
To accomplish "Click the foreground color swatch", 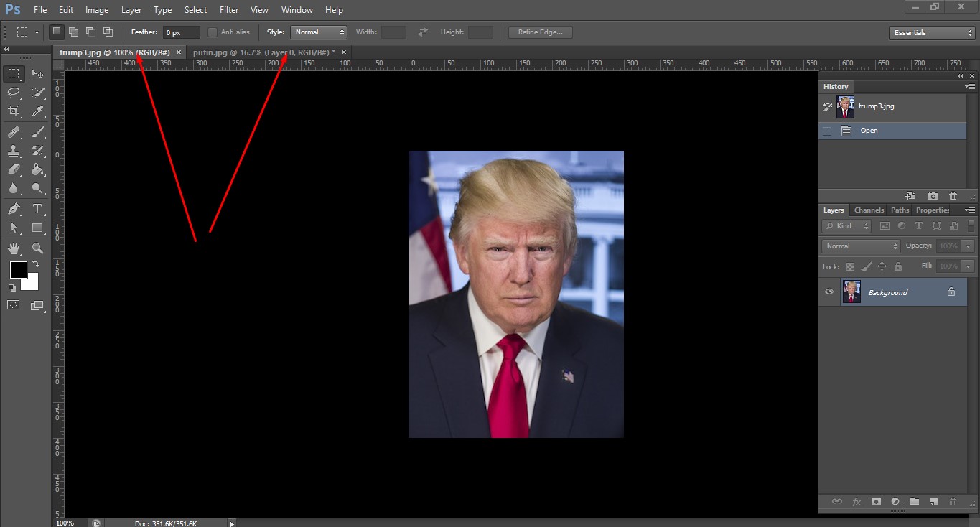I will point(17,271).
